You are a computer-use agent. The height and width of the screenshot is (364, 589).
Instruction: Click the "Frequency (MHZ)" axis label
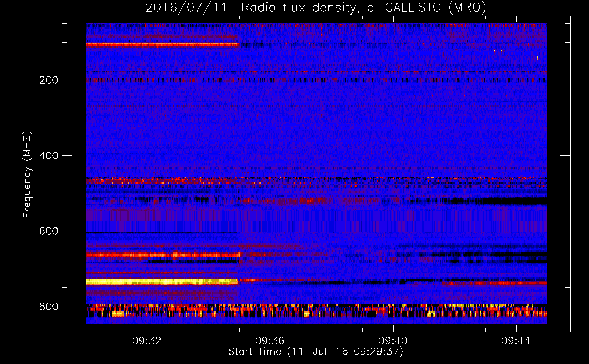click(27, 175)
